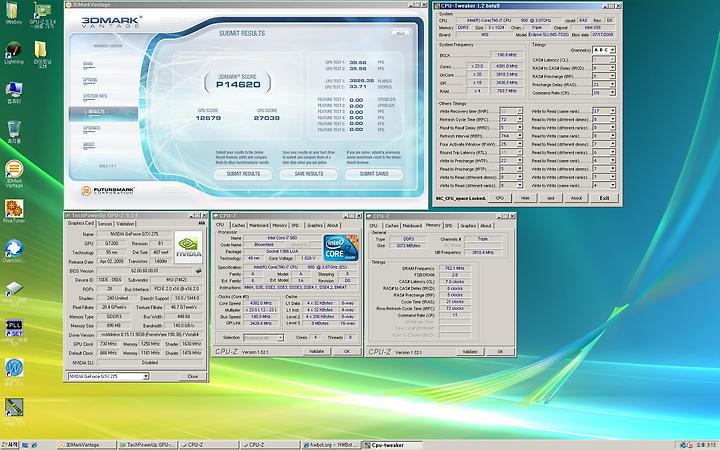This screenshot has width=720, height=450.
Task: Open the processor Selection dropdown in CPU-Z
Action: tap(280, 338)
